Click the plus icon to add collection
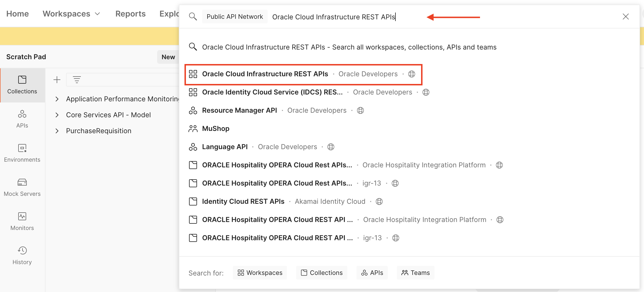This screenshot has width=644, height=292. pyautogui.click(x=57, y=80)
